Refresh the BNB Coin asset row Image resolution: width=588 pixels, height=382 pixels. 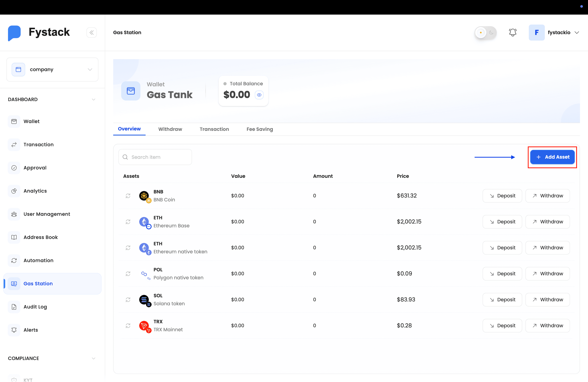pyautogui.click(x=128, y=196)
